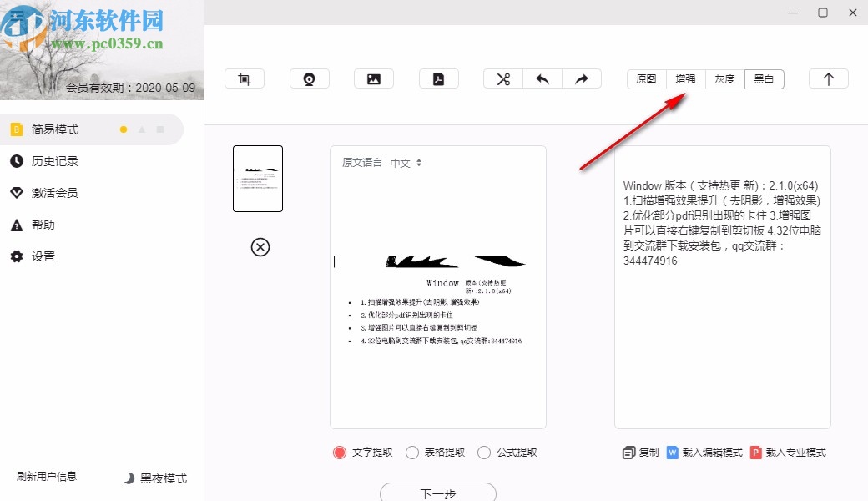Import an image via picture icon
The width and height of the screenshot is (868, 501).
[x=373, y=78]
